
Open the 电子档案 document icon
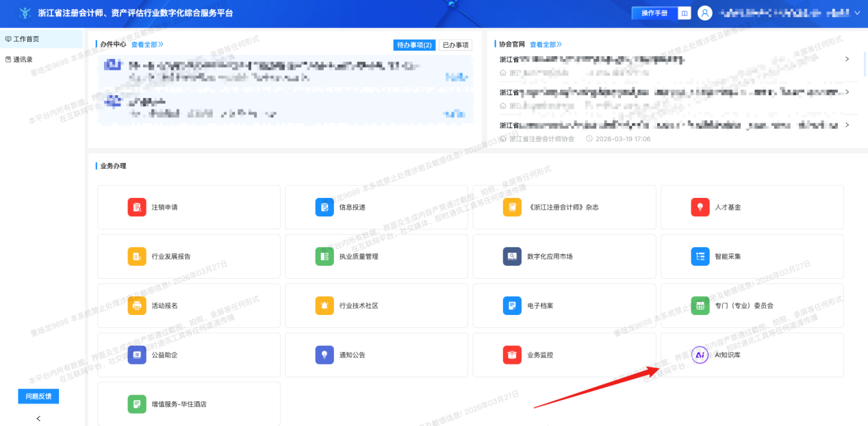pos(512,305)
